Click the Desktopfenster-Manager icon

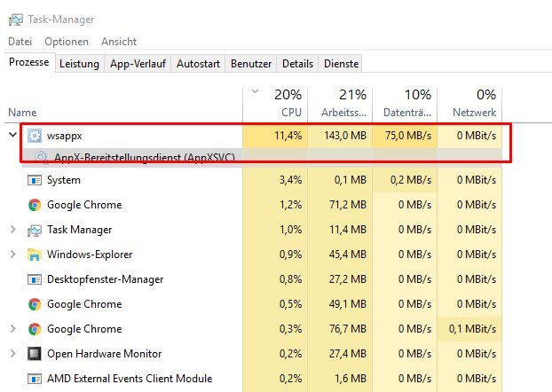tap(35, 279)
